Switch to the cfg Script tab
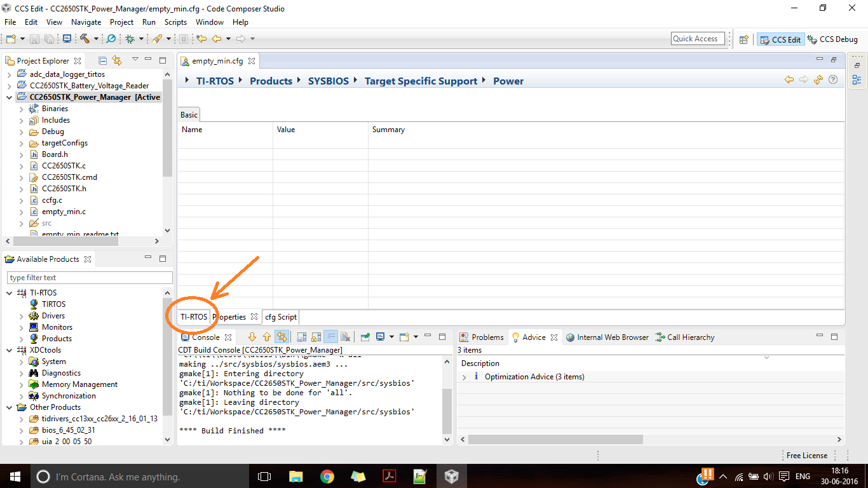The image size is (868, 488). [x=280, y=317]
